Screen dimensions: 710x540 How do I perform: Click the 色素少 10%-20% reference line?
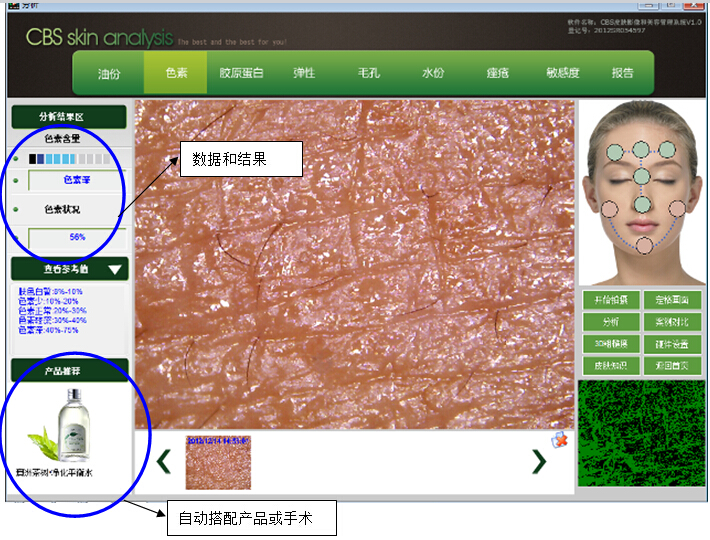[48, 301]
